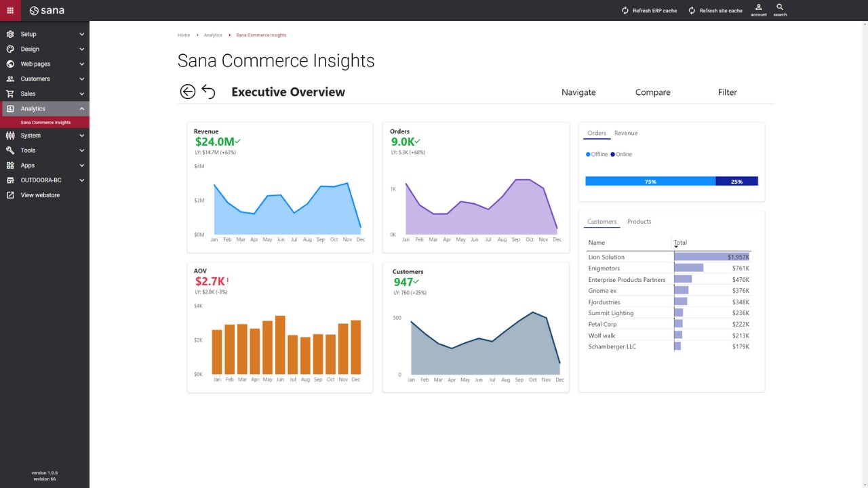868x488 pixels.
Task: Open the Filter menu
Action: point(727,92)
